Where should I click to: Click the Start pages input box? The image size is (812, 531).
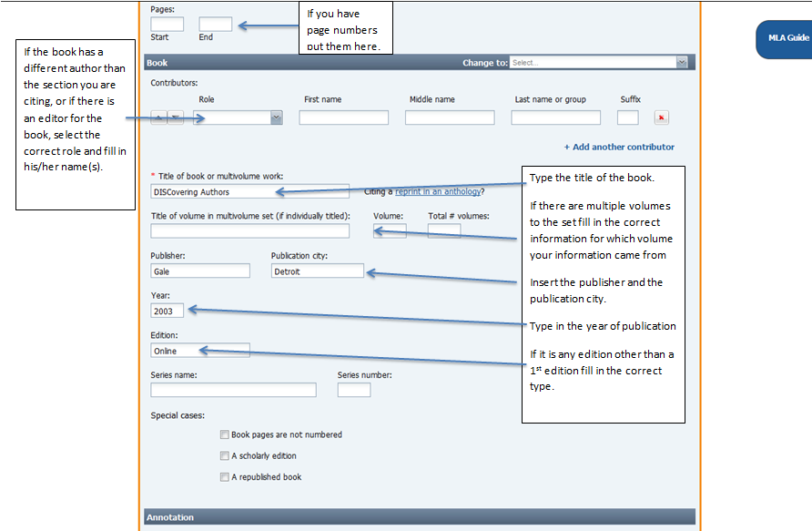(167, 24)
